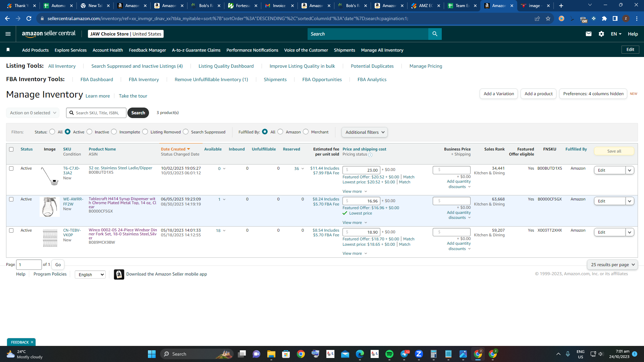This screenshot has height=362, width=644.
Task: Click the Amazon app icon in the footer
Action: tap(119, 275)
